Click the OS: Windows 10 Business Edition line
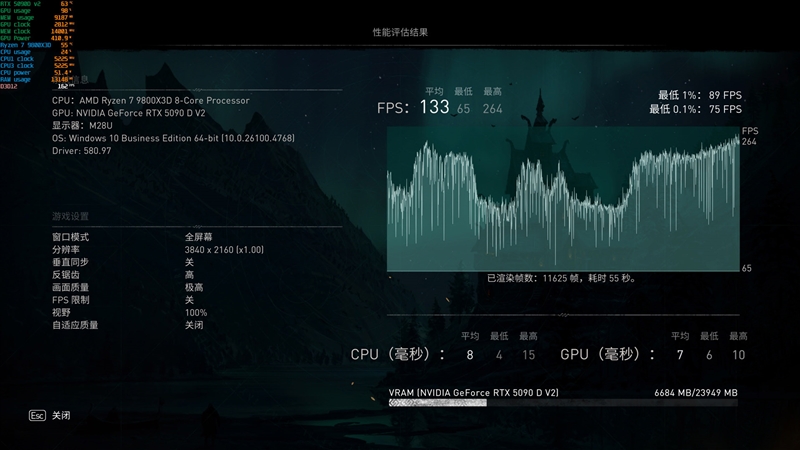Image resolution: width=800 pixels, height=450 pixels. click(173, 138)
